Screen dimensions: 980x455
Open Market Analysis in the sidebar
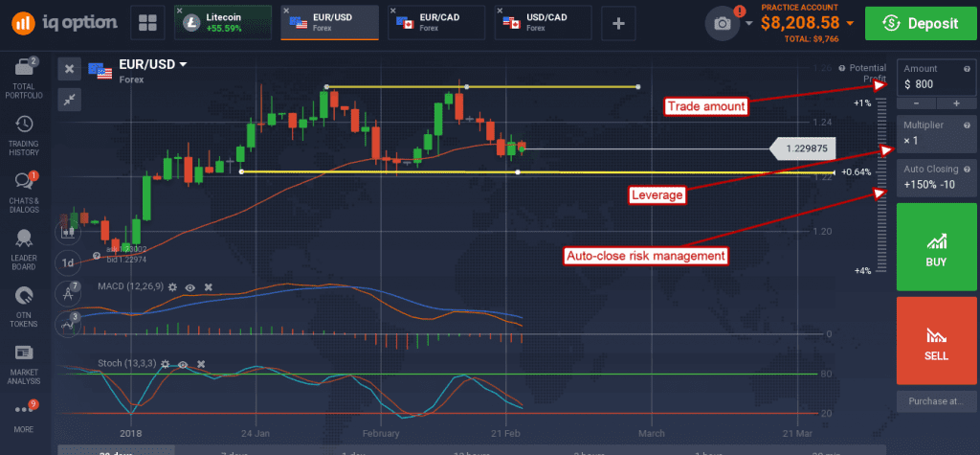(x=24, y=364)
